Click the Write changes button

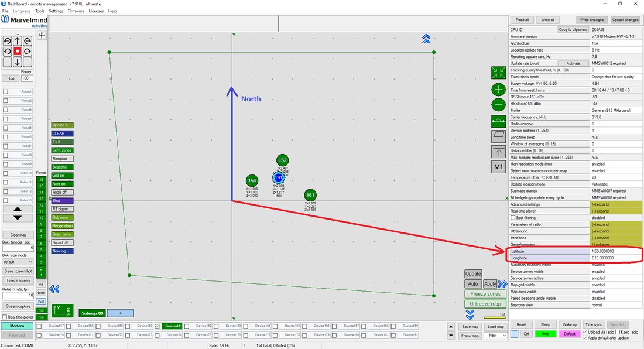[x=591, y=20]
